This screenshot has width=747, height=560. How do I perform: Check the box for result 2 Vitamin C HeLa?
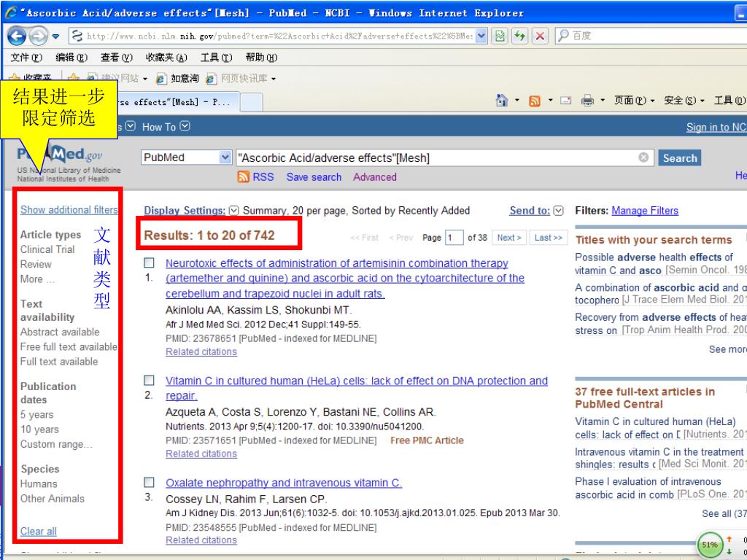[149, 380]
